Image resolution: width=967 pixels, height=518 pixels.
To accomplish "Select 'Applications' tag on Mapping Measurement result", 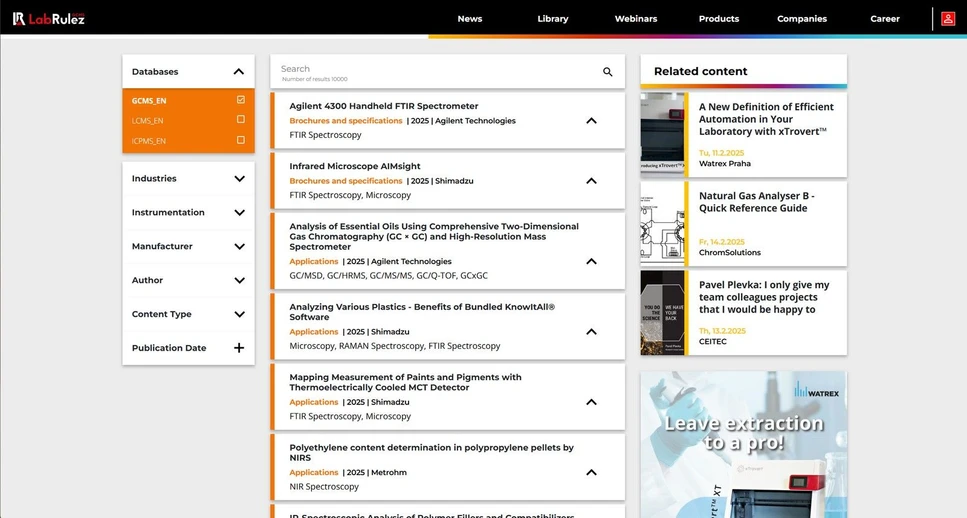I will [x=313, y=402].
